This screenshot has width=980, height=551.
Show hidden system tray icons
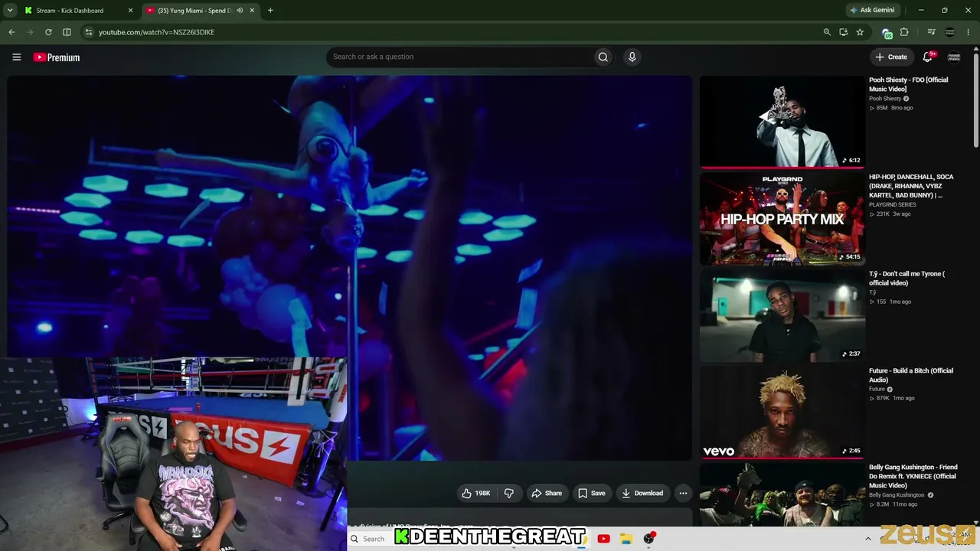(x=867, y=539)
